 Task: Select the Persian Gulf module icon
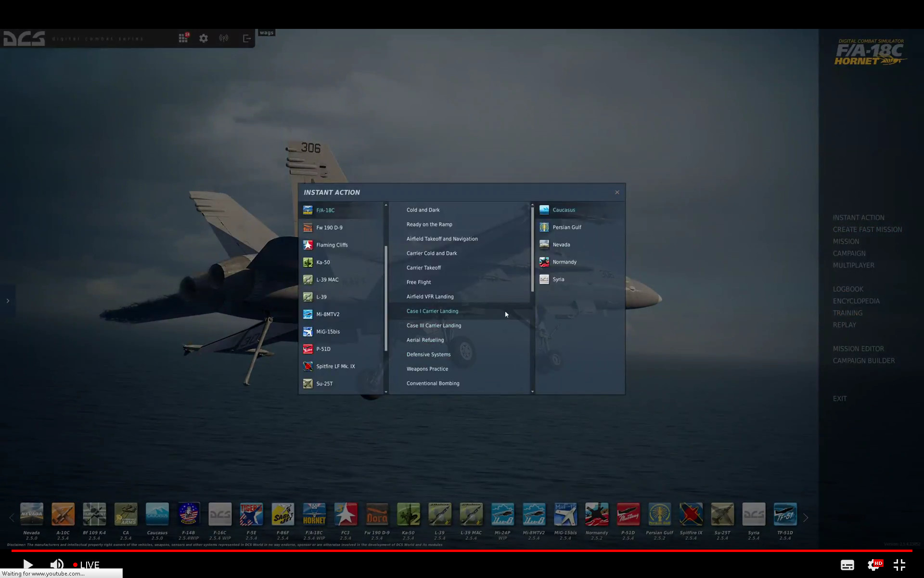pyautogui.click(x=659, y=514)
